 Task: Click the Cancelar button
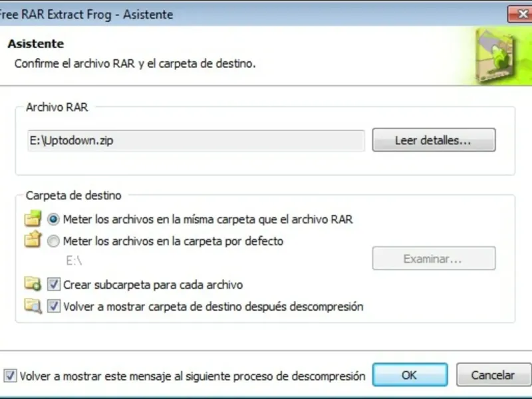493,375
